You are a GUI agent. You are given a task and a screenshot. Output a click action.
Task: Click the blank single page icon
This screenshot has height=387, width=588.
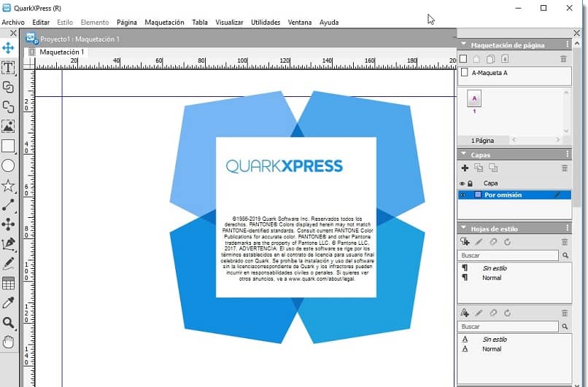point(463,59)
